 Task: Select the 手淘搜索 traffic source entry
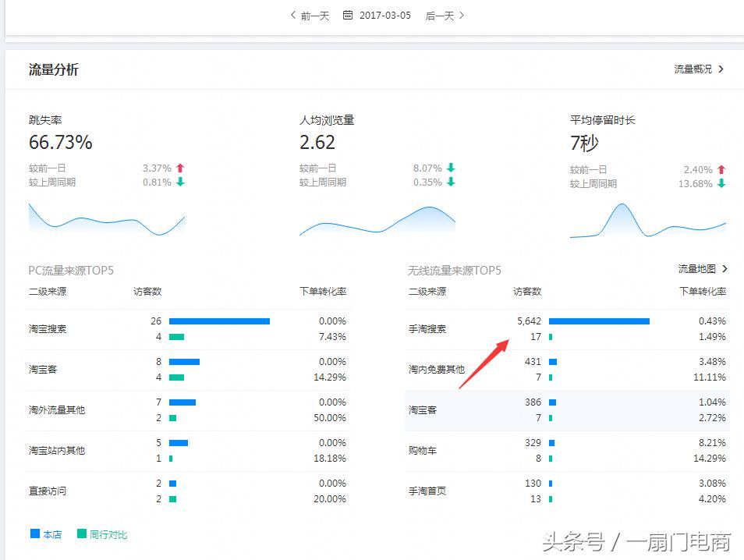point(427,330)
